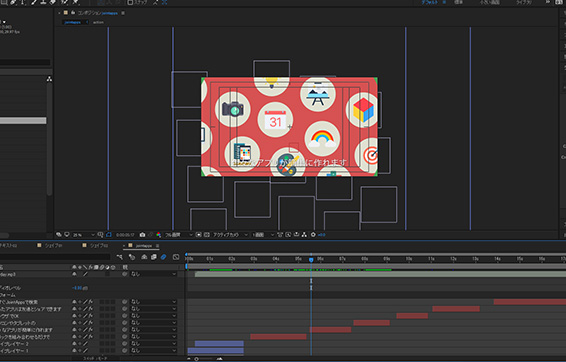The image size is (566, 362).
Task: Click the timeline icon in viewer footer
Action: click(296, 235)
